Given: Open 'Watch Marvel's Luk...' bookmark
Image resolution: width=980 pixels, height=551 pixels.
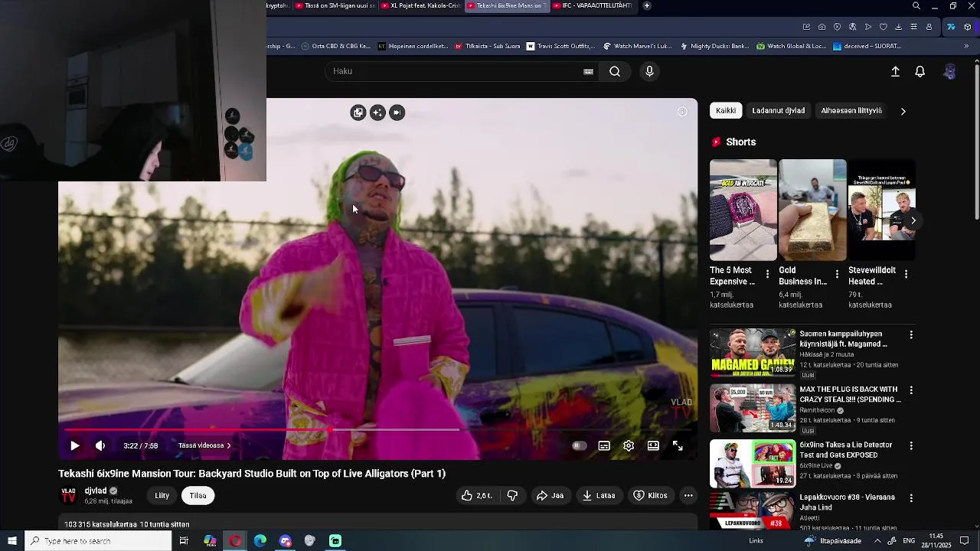Looking at the screenshot, I should point(638,46).
